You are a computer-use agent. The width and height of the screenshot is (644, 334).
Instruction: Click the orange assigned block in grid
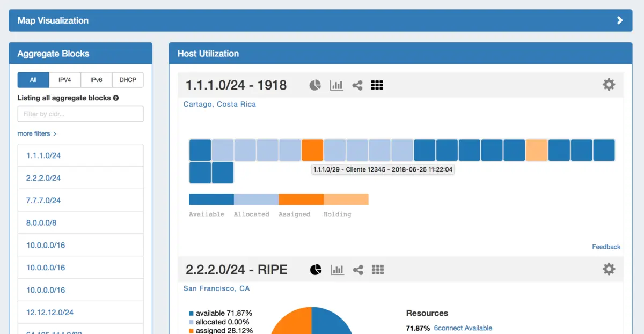coord(312,150)
